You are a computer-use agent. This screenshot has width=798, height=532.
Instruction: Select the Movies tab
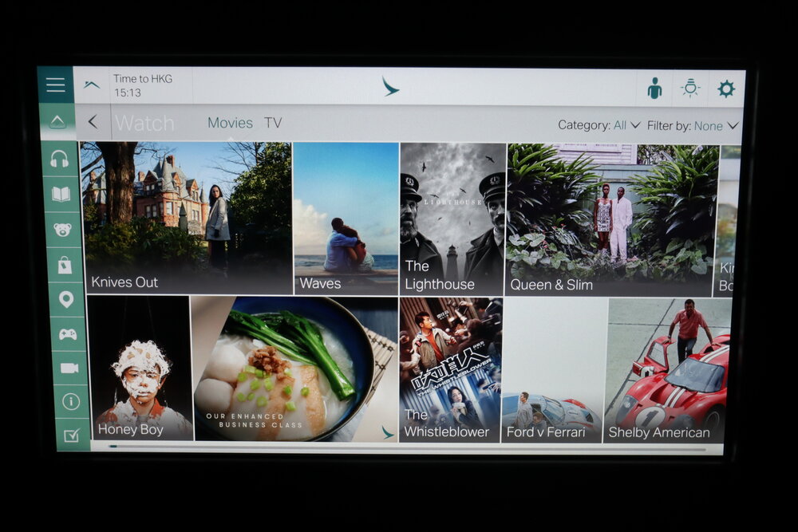[x=231, y=123]
